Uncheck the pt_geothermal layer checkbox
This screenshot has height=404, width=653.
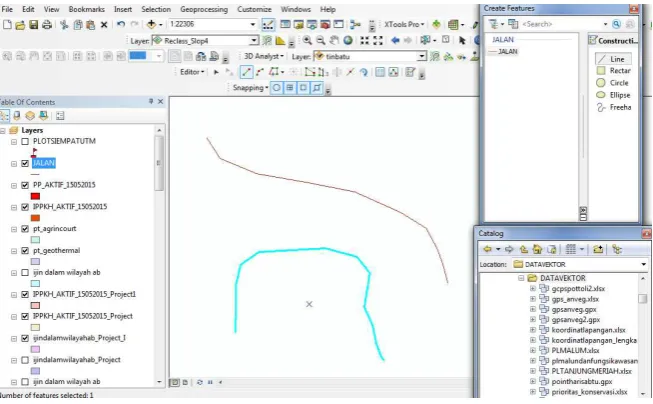click(x=25, y=251)
